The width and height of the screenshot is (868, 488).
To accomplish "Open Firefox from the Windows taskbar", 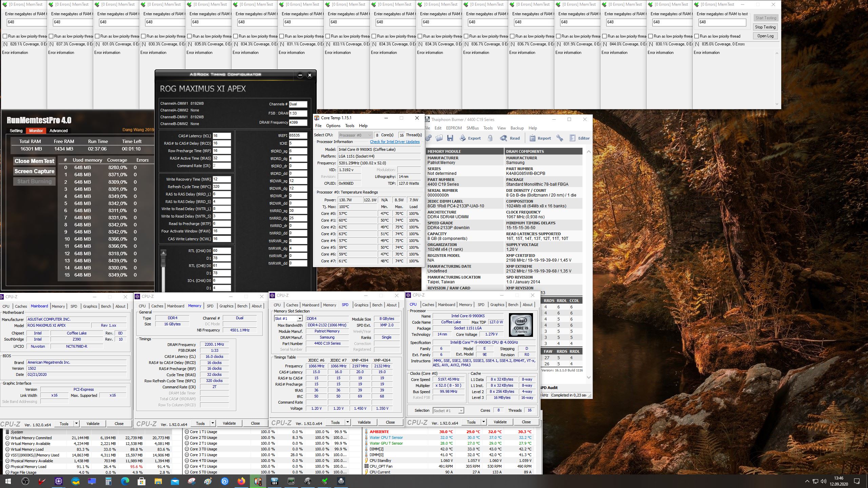I will [241, 481].
